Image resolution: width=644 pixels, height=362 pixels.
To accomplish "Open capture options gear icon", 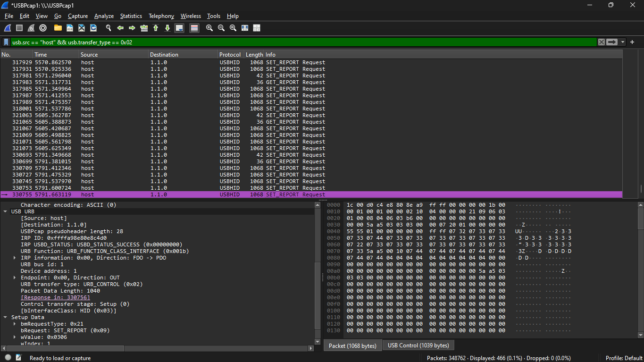I will tap(43, 28).
